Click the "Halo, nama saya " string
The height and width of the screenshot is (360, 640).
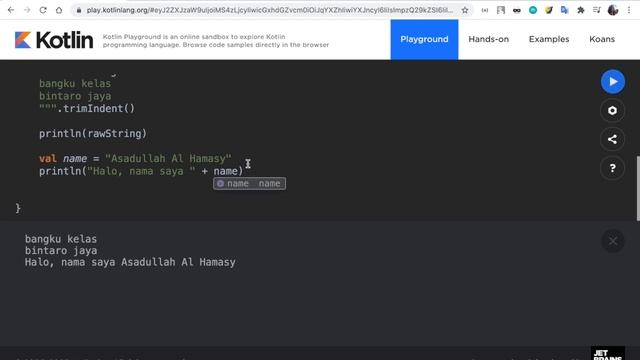(141, 171)
